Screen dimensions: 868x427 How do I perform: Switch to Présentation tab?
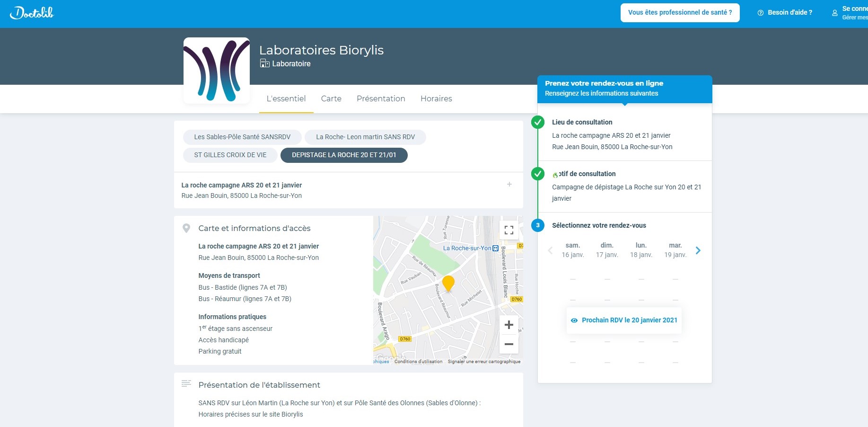click(381, 98)
